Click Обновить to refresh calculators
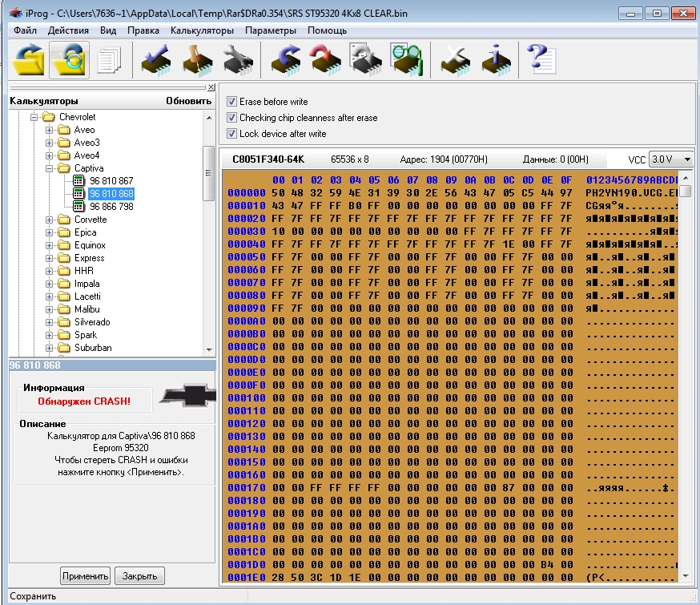Screen dimensions: 700x605 (x=188, y=101)
